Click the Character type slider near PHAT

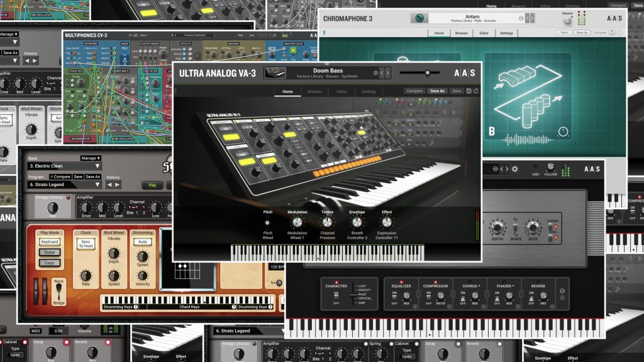click(x=352, y=295)
